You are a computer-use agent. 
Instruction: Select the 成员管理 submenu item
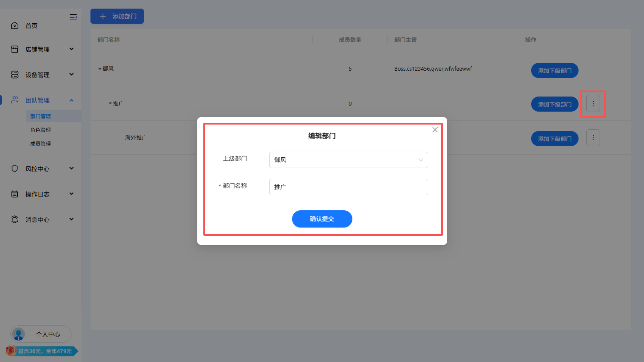click(x=41, y=144)
